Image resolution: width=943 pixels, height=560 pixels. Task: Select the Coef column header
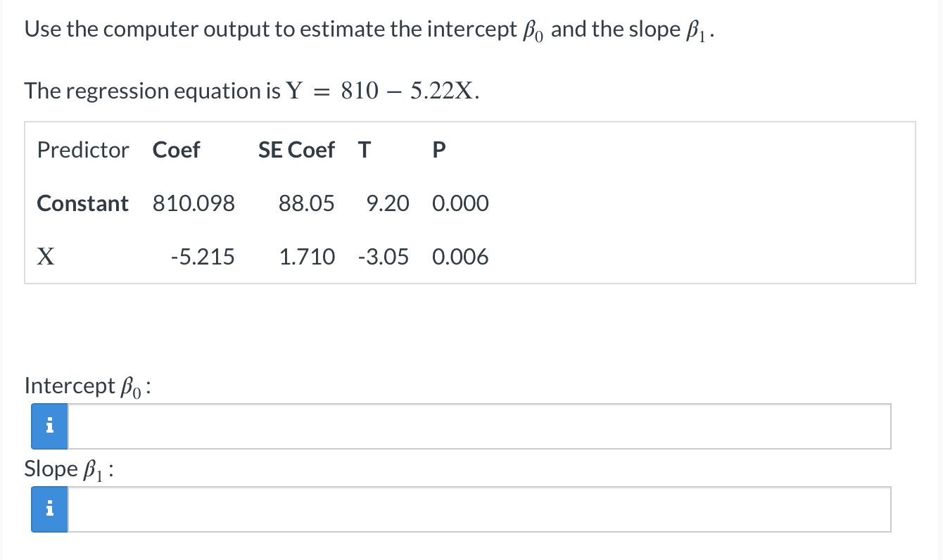click(x=176, y=150)
